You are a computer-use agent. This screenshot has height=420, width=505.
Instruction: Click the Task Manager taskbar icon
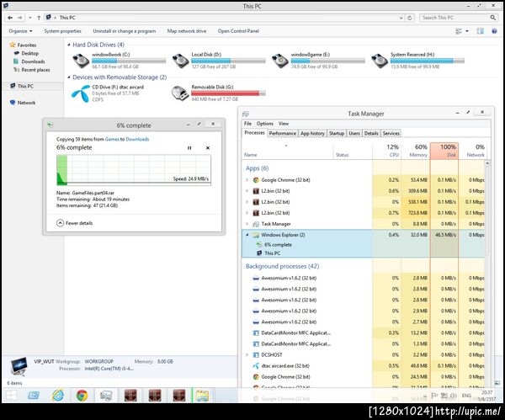click(106, 396)
